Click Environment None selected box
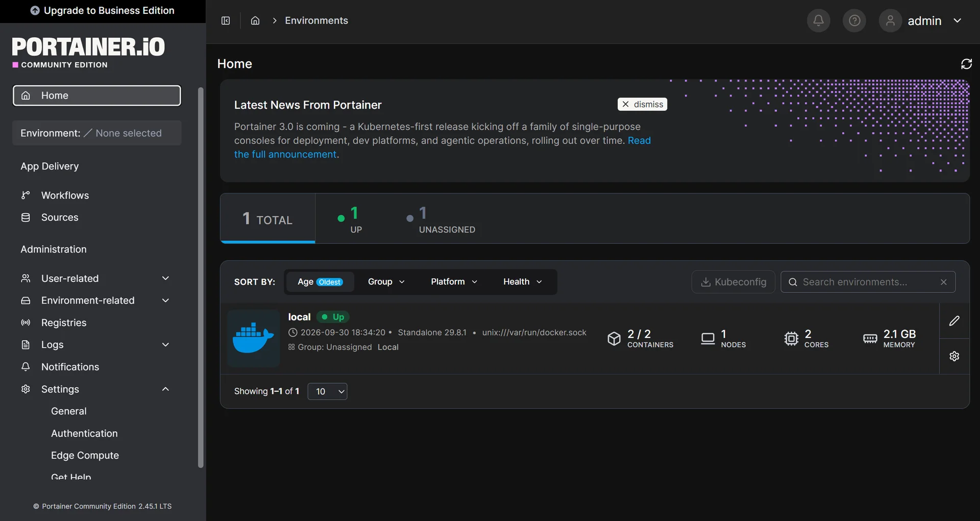 click(96, 133)
